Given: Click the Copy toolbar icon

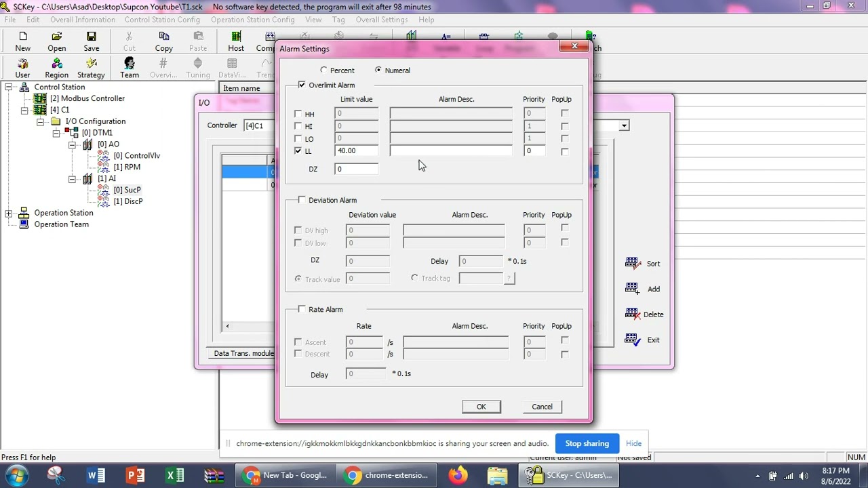Looking at the screenshot, I should [164, 41].
